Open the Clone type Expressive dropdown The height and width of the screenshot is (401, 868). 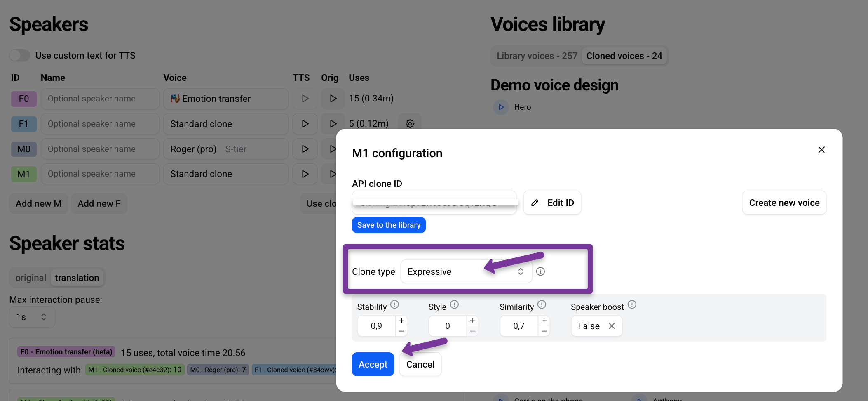(x=466, y=271)
